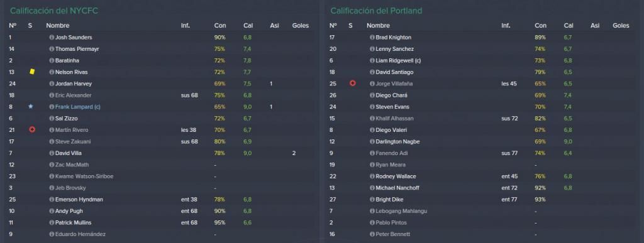Click the Calificación del NYCFC heading
Screen dimensions: 644x243
54,11
